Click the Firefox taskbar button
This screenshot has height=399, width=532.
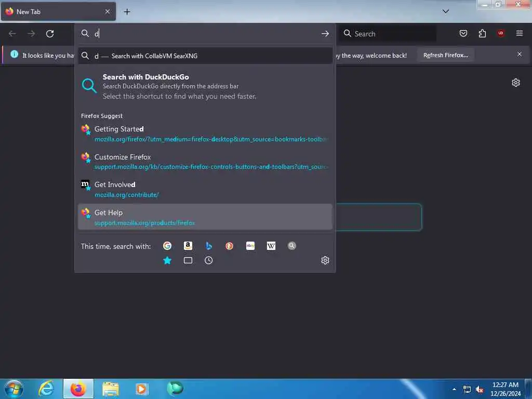(x=78, y=389)
